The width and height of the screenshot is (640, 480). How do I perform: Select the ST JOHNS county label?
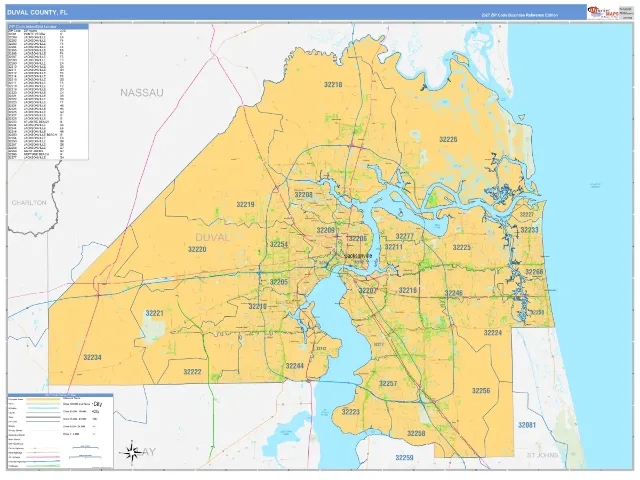point(542,455)
